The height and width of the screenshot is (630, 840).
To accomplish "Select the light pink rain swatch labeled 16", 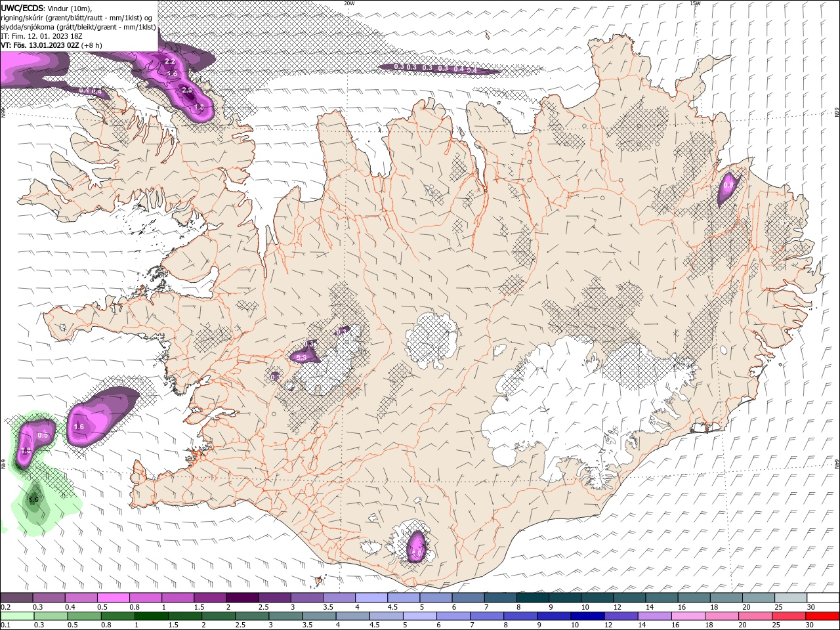I will point(687,616).
